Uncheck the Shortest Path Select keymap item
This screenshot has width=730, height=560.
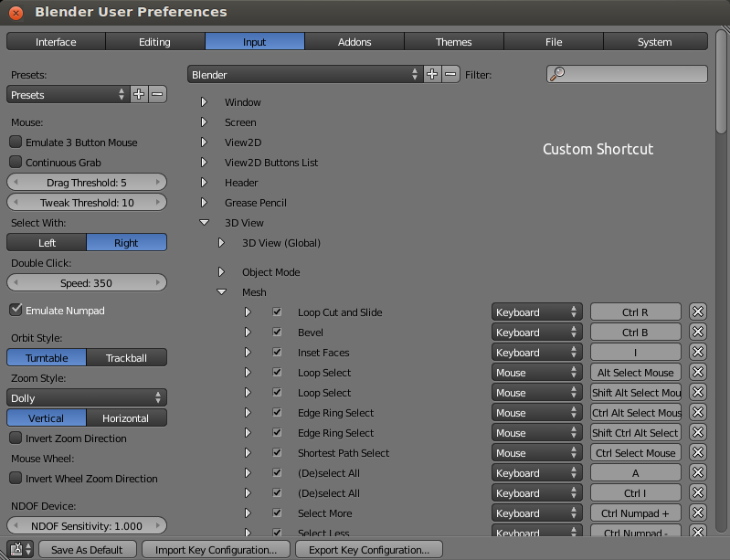pos(277,452)
